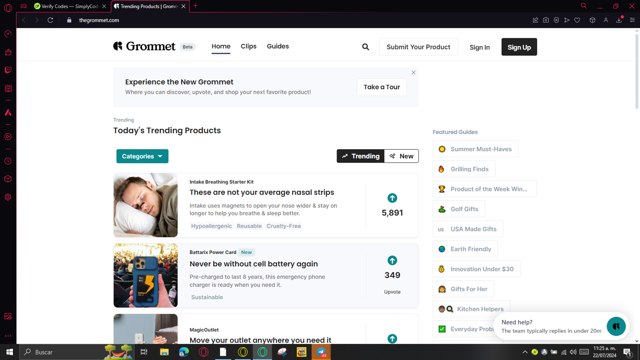Open the tab search magnifier in title bar
The image size is (640, 360).
pyautogui.click(x=584, y=6)
